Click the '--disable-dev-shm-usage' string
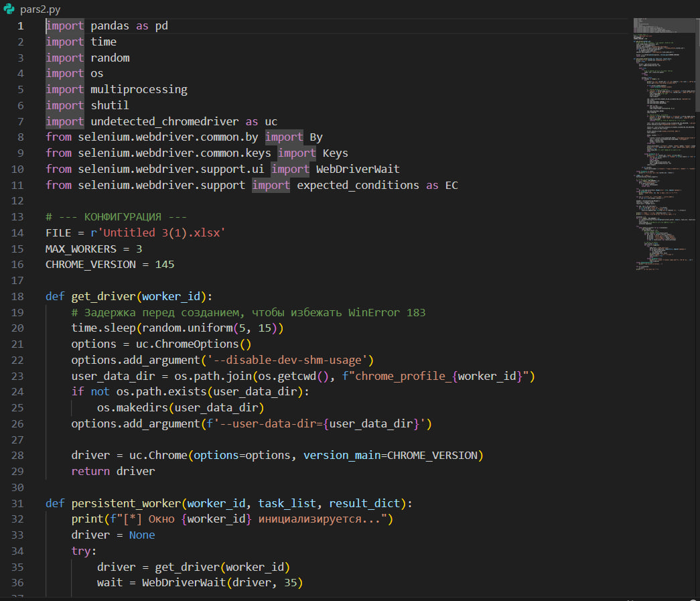 click(287, 360)
